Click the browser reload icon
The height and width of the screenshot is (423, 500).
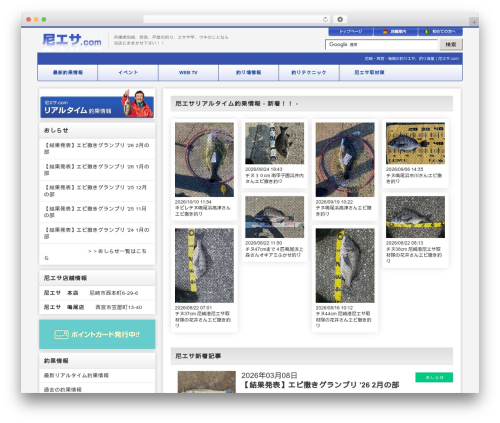click(x=325, y=19)
